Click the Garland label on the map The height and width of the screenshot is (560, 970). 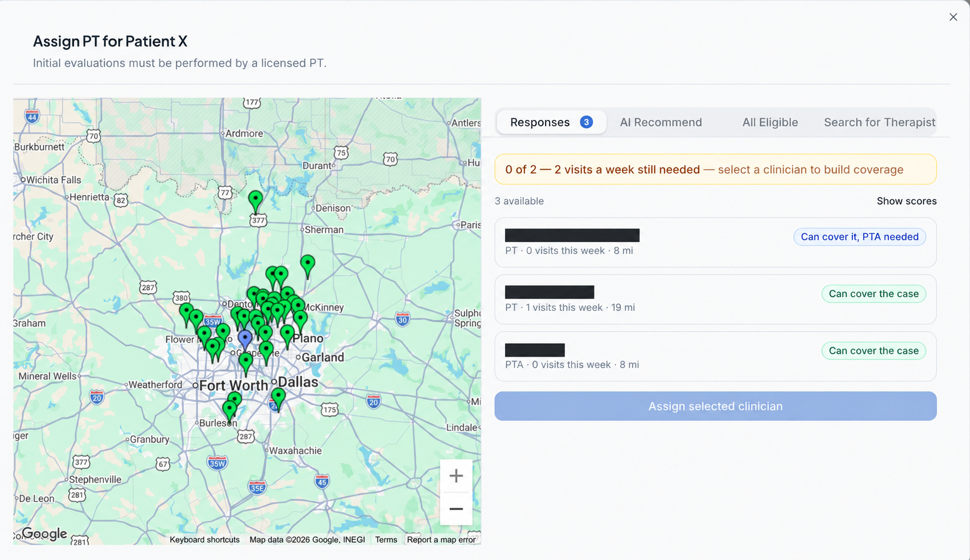coord(323,357)
